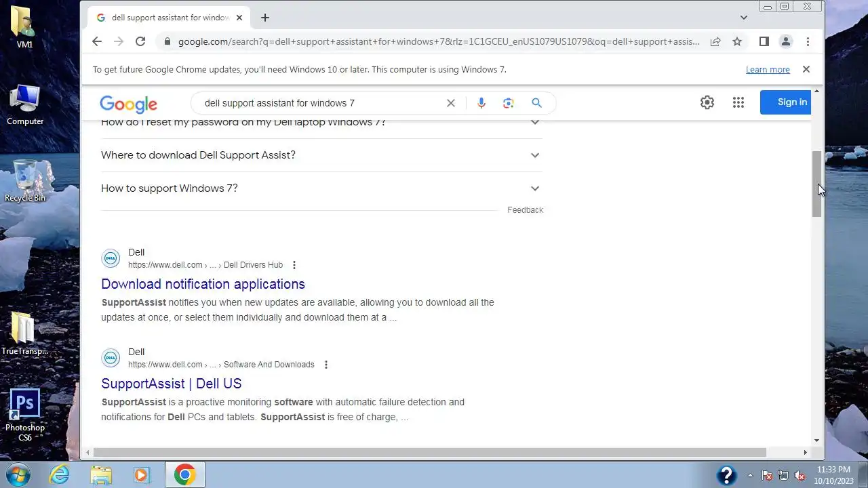Viewport: 868px width, 488px height.
Task: Click the vertical scrollbar up arrow
Action: tap(816, 91)
